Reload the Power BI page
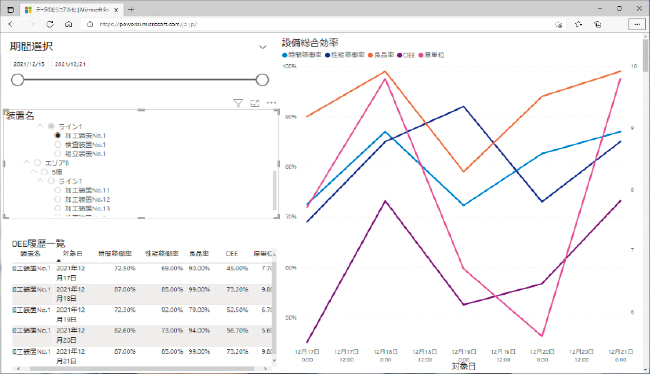This screenshot has width=650, height=374. pos(50,24)
